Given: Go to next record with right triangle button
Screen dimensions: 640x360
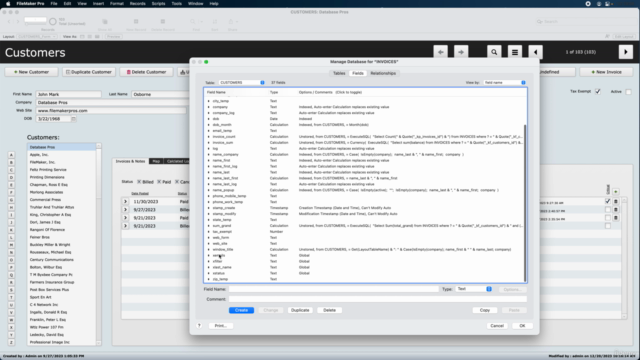Looking at the screenshot, I should tap(626, 52).
